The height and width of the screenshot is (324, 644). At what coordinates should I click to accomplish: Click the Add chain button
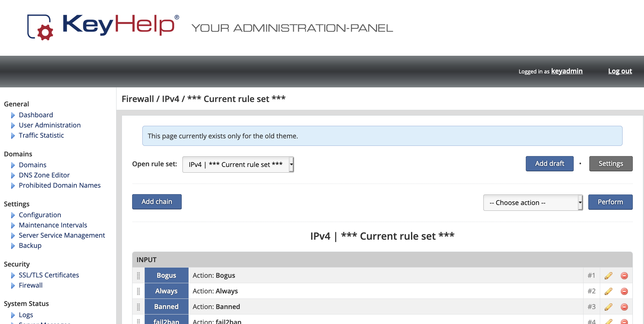coord(157,202)
